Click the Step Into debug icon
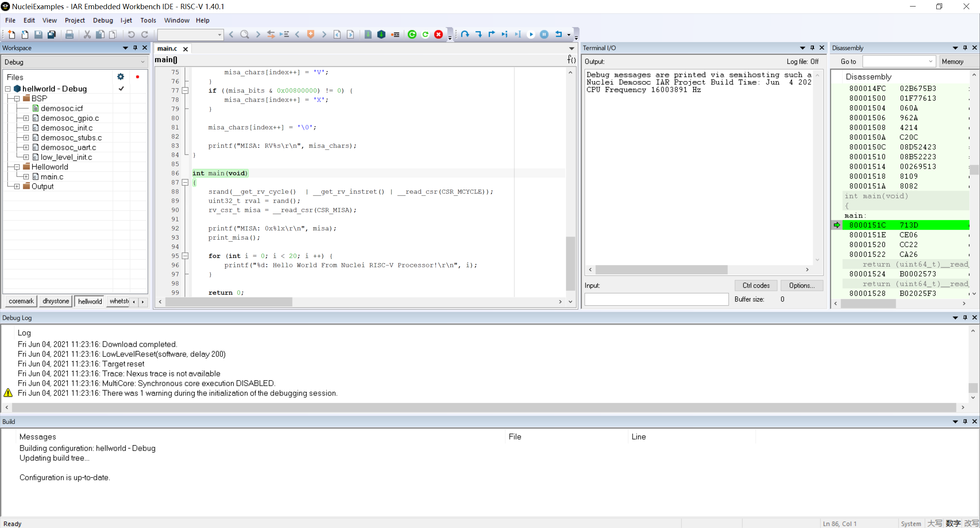Screen dimensions: 980x528 (x=479, y=34)
